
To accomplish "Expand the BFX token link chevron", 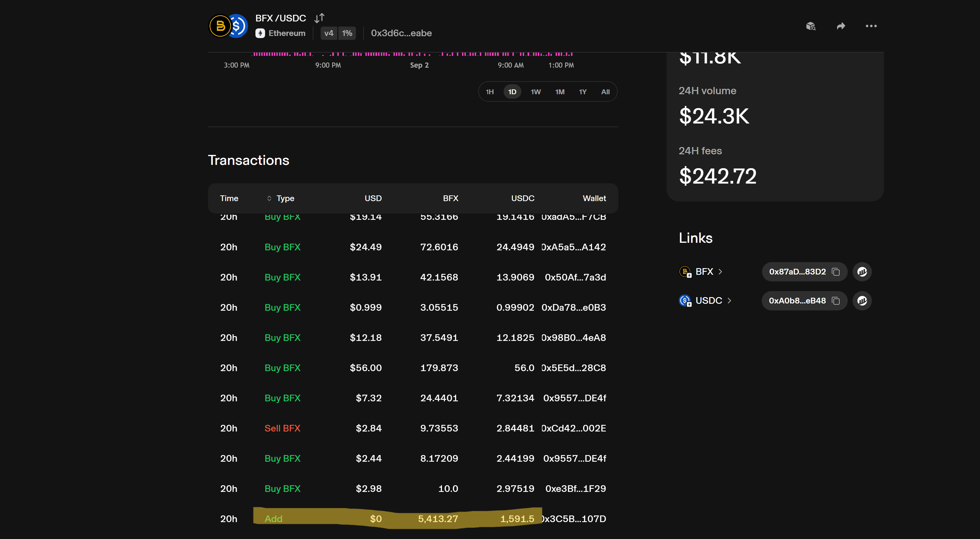I will 720,271.
